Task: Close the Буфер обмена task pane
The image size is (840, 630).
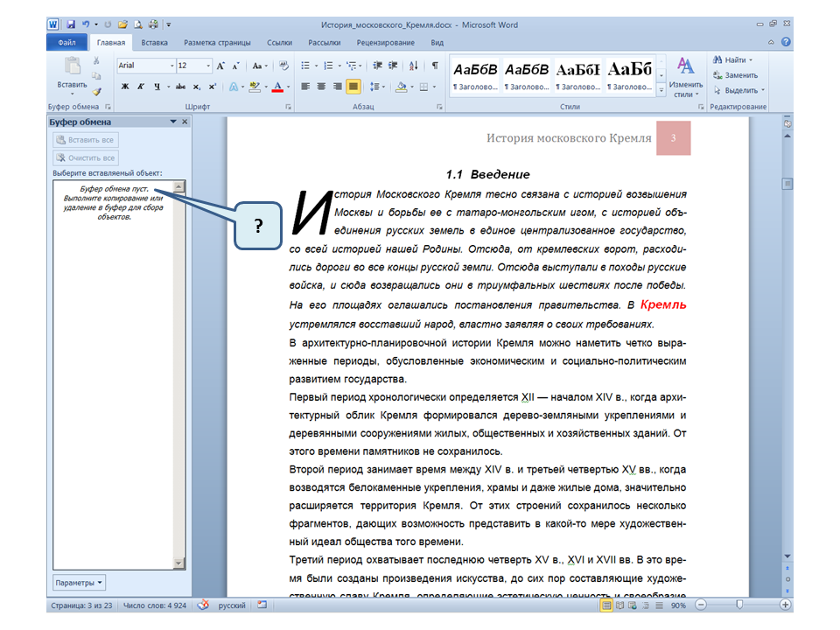Action: coord(185,122)
